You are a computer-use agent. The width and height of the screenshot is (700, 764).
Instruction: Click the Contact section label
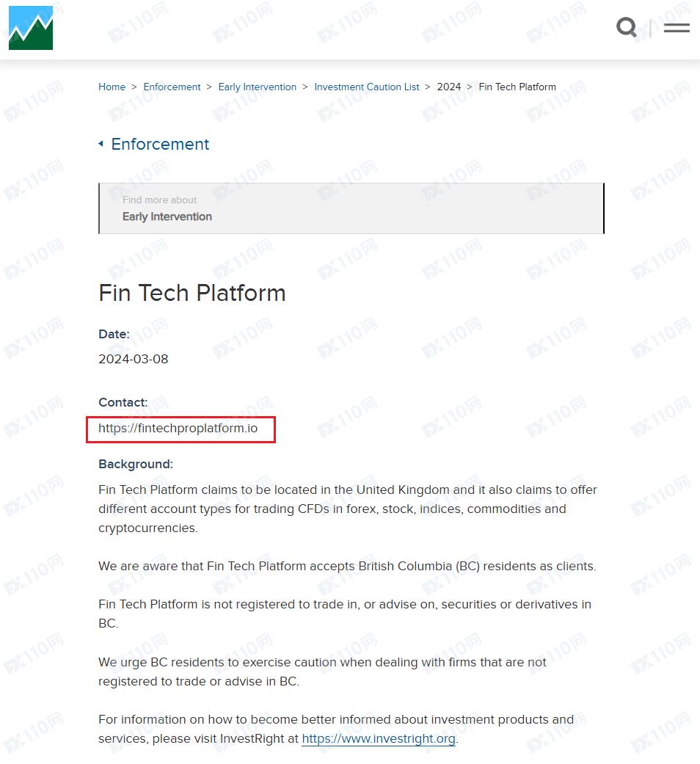pyautogui.click(x=123, y=402)
